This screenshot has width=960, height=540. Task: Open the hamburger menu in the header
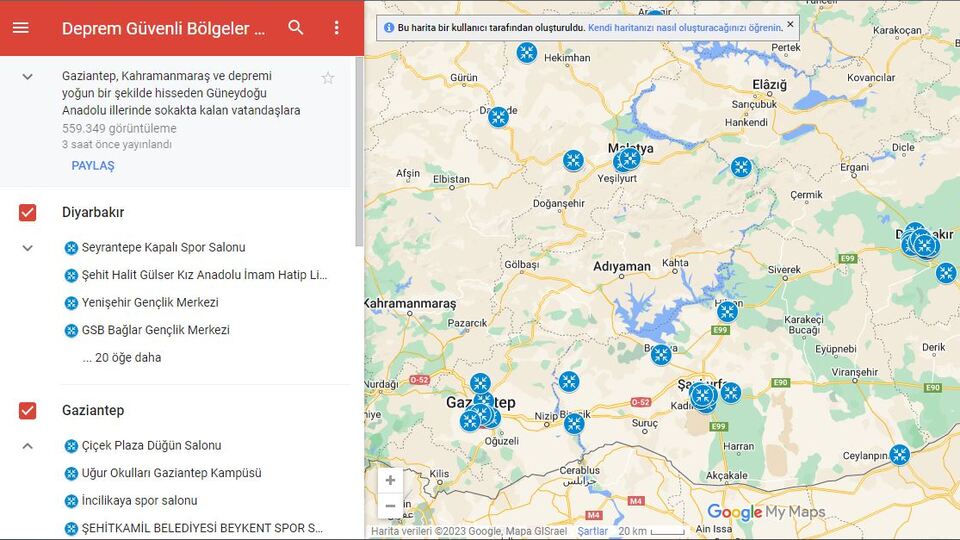21,28
